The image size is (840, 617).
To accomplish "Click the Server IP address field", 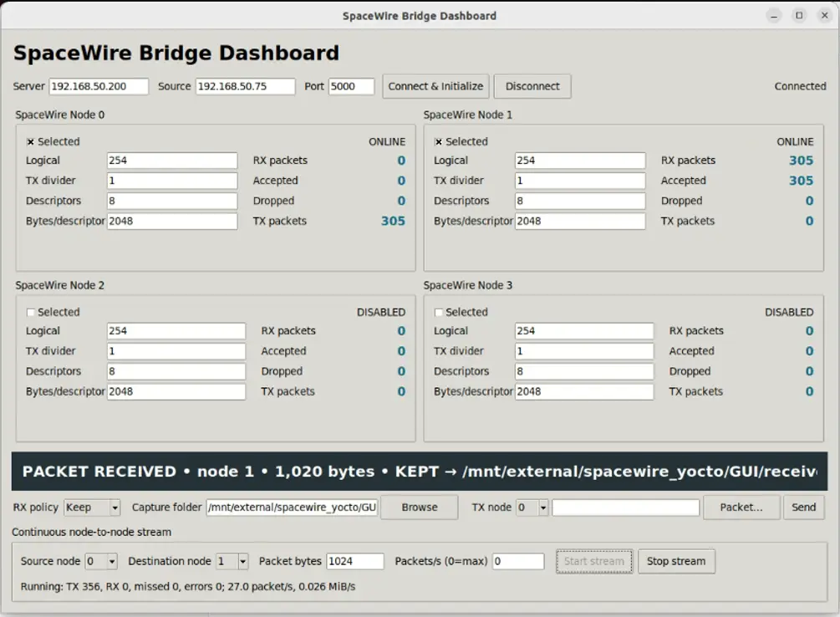I will (99, 86).
